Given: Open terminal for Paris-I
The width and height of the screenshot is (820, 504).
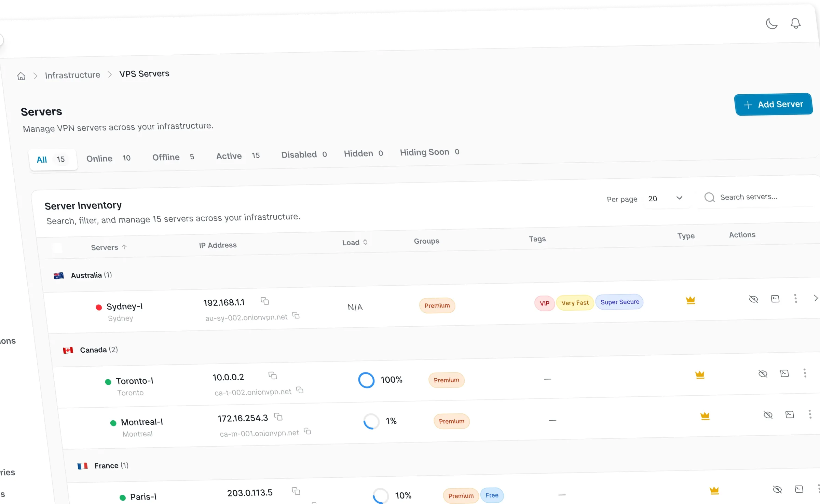Looking at the screenshot, I should click(799, 489).
